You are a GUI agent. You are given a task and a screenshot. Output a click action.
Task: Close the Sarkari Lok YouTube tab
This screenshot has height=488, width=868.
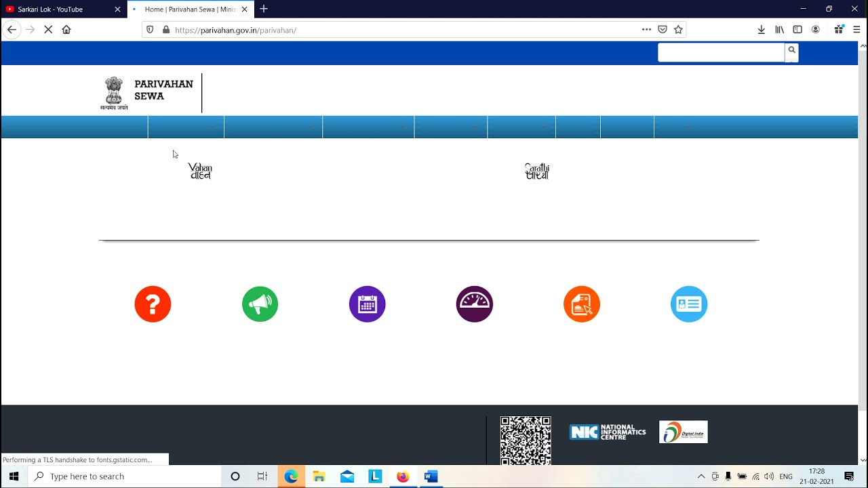pyautogui.click(x=117, y=9)
